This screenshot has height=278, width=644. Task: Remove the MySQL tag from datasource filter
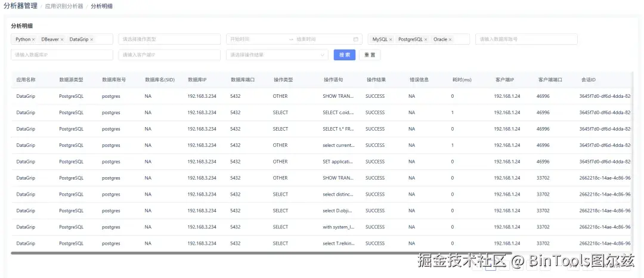pos(391,39)
